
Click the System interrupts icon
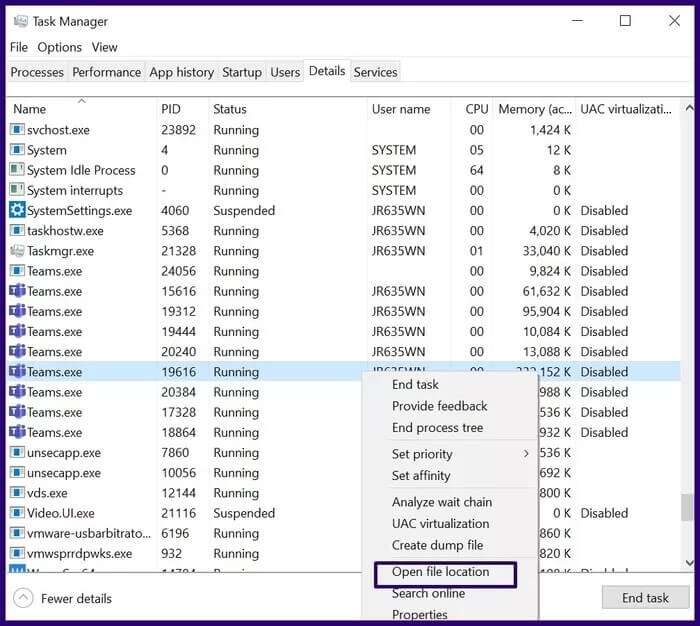tap(17, 190)
